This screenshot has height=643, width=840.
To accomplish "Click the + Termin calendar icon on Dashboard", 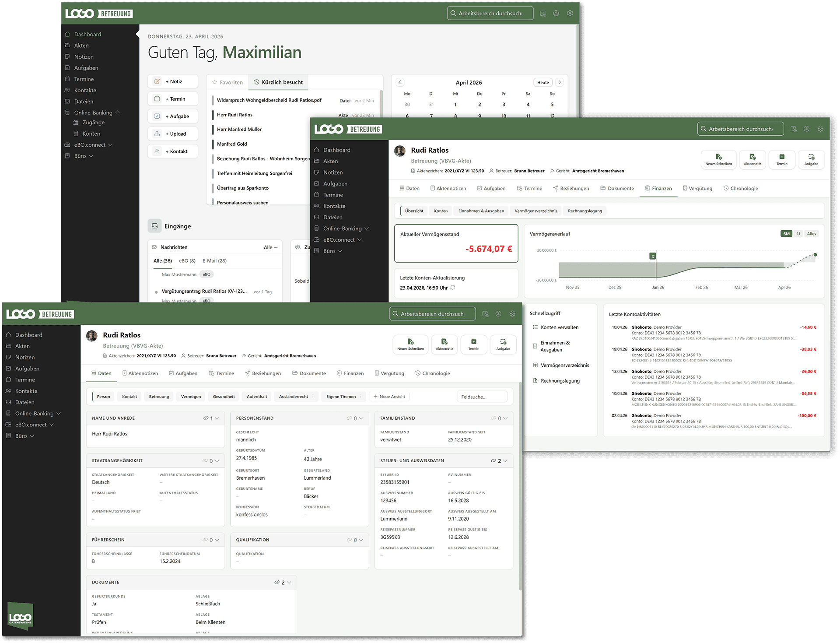I will [x=157, y=99].
